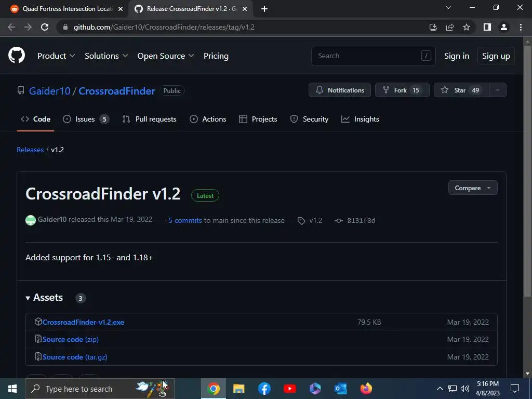The height and width of the screenshot is (399, 532).
Task: Open the Insights tab
Action: coord(360,119)
